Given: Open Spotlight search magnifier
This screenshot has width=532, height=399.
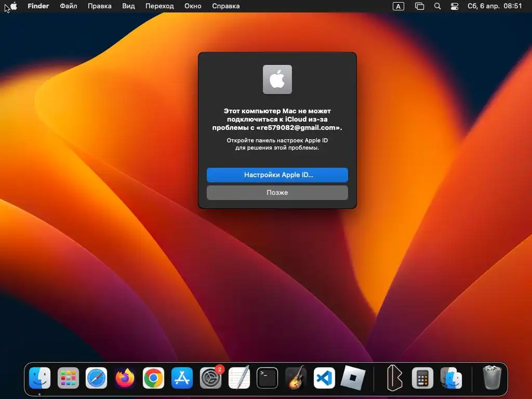Looking at the screenshot, I should click(437, 6).
